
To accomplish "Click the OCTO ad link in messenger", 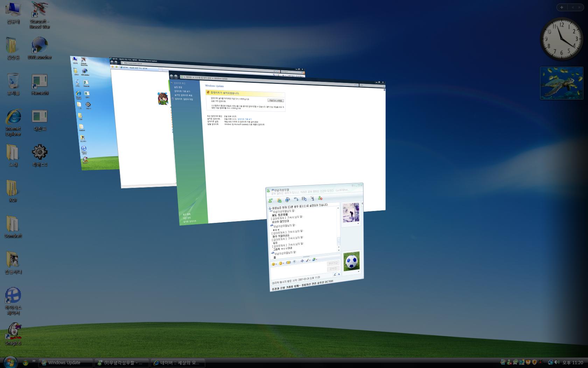I will pyautogui.click(x=302, y=286).
